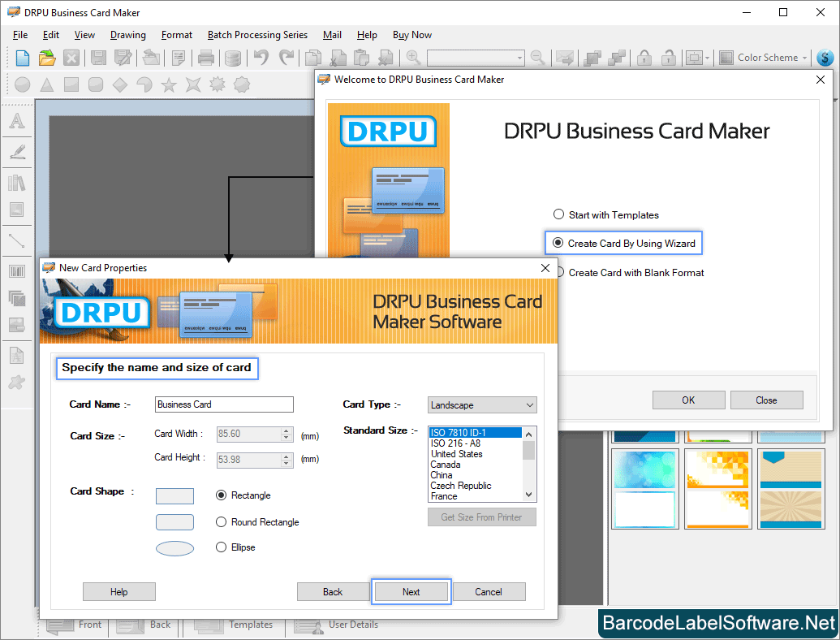The width and height of the screenshot is (840, 640).
Task: Click the Next button in New Card Properties
Action: [x=411, y=591]
